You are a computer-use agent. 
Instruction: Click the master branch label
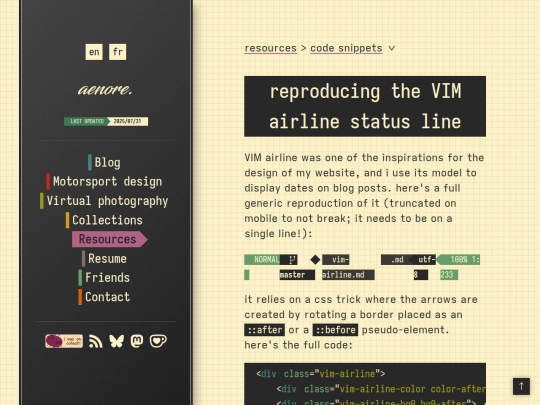(x=297, y=275)
